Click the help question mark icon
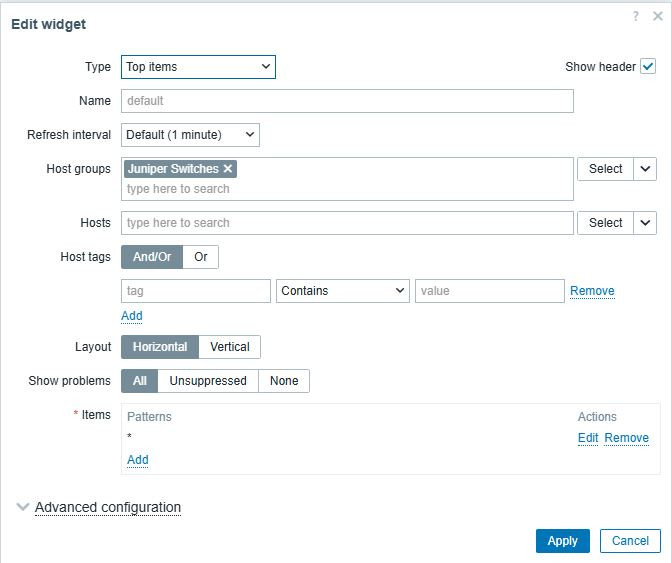Viewport: 672px width, 563px height. point(636,17)
